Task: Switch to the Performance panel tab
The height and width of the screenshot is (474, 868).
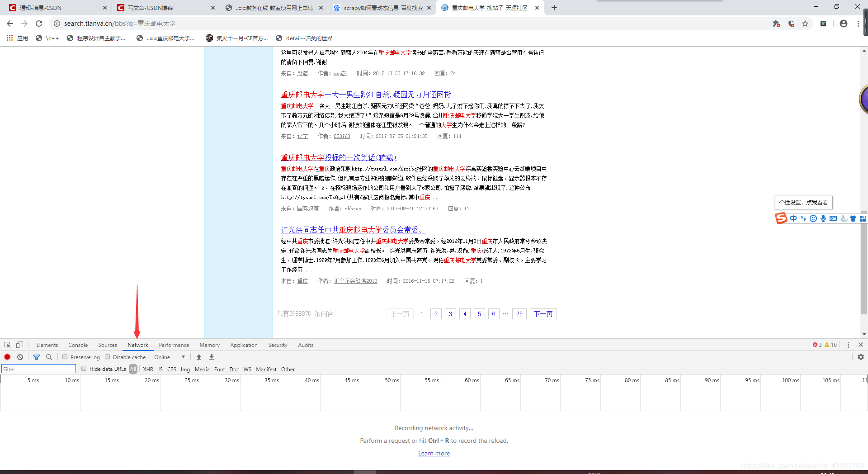Action: (174, 345)
